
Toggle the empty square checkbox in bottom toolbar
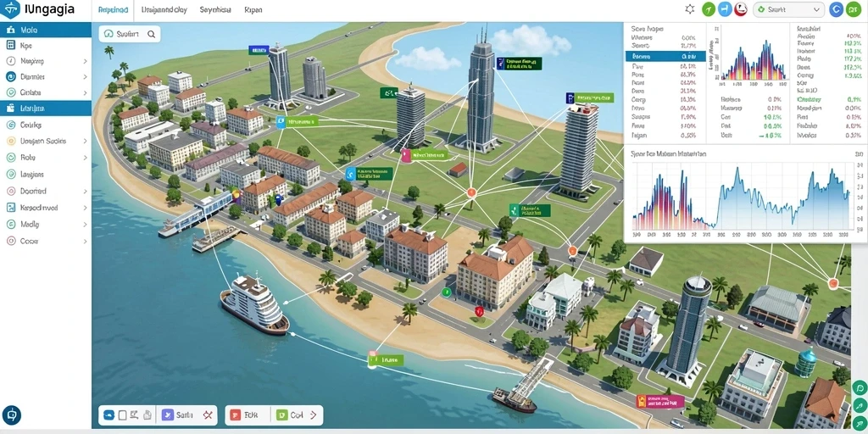point(123,415)
